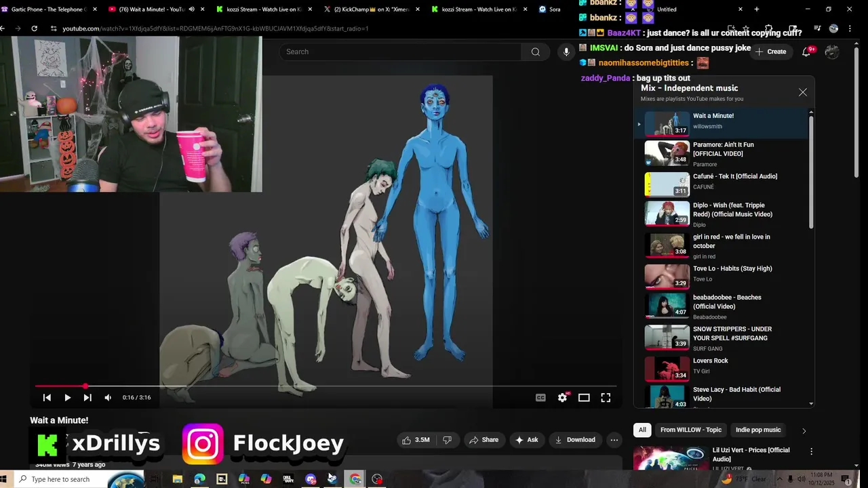This screenshot has height=488, width=868.
Task: Open system volume speaker icon
Action: [x=801, y=479]
